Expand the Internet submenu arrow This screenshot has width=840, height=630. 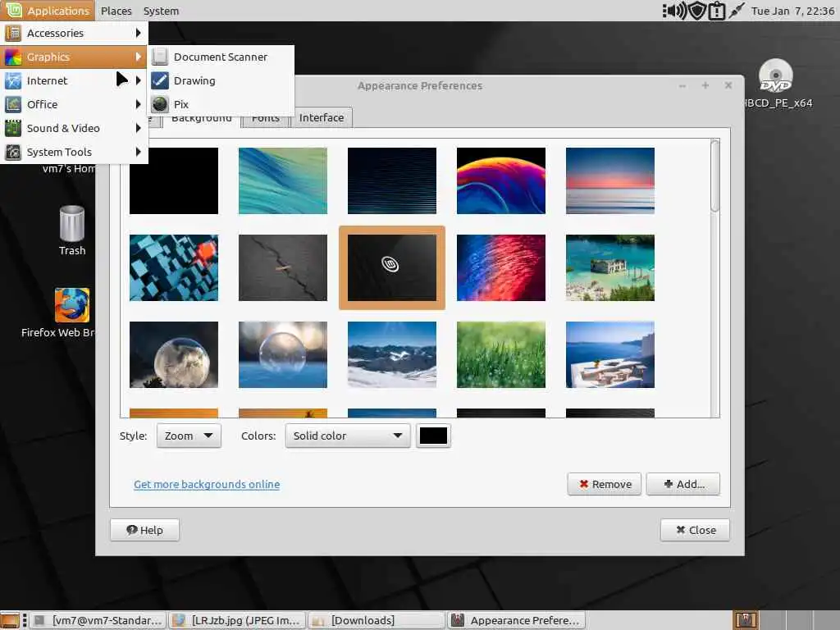click(x=138, y=80)
